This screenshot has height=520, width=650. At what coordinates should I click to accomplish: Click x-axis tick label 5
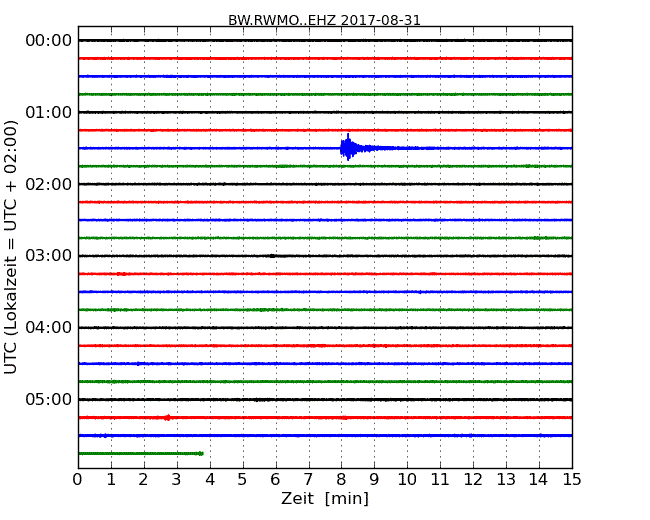click(x=242, y=480)
